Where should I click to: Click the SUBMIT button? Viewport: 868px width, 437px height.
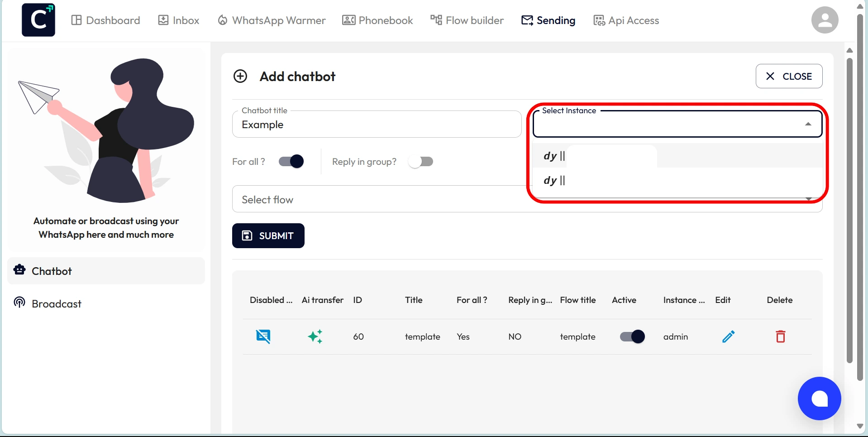pos(268,235)
